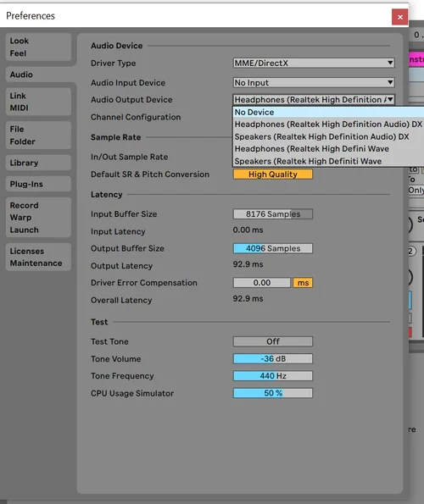Collapse the Audio Output Device dropdown

click(314, 100)
